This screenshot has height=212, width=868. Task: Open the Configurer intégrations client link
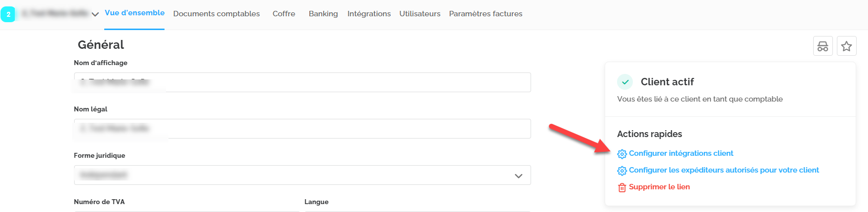point(681,153)
